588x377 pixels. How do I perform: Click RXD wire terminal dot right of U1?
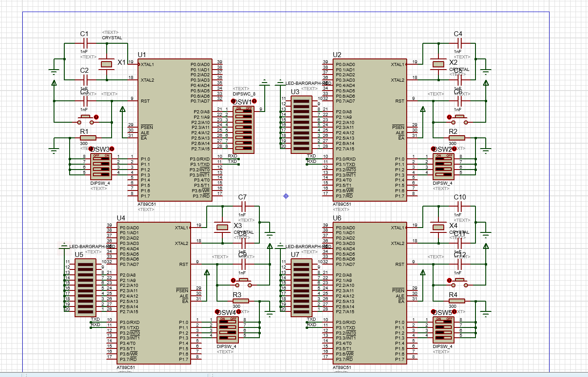[239, 159]
